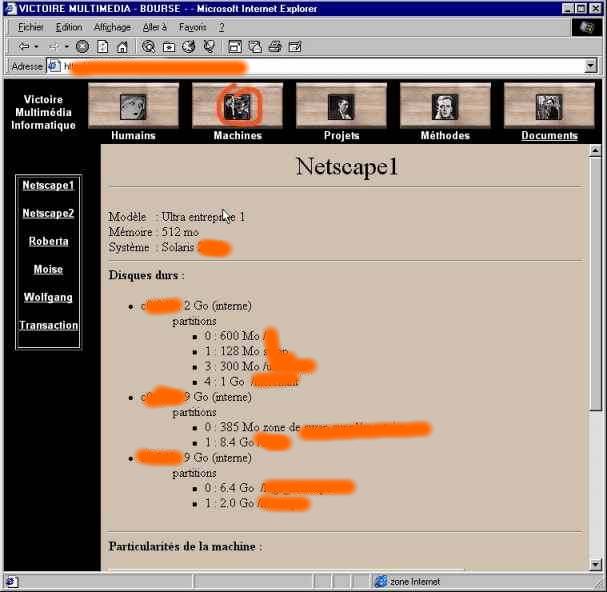Click 'Particularités de la machine :' heading

pos(185,546)
